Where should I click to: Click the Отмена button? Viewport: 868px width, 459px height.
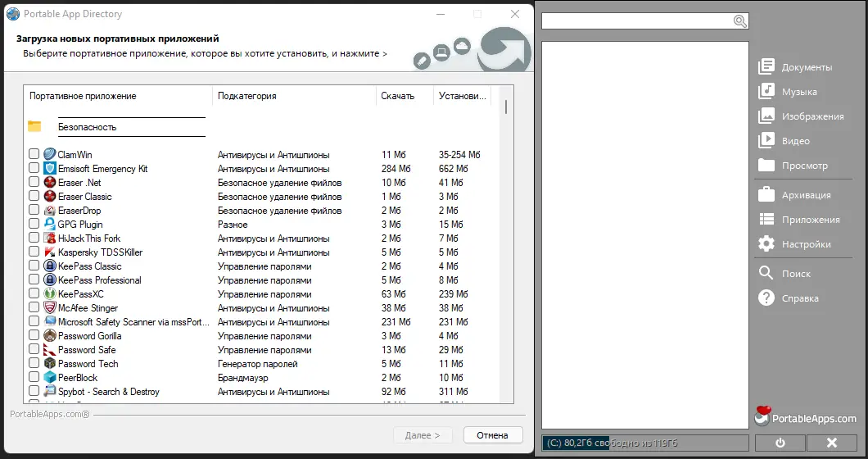(x=493, y=435)
